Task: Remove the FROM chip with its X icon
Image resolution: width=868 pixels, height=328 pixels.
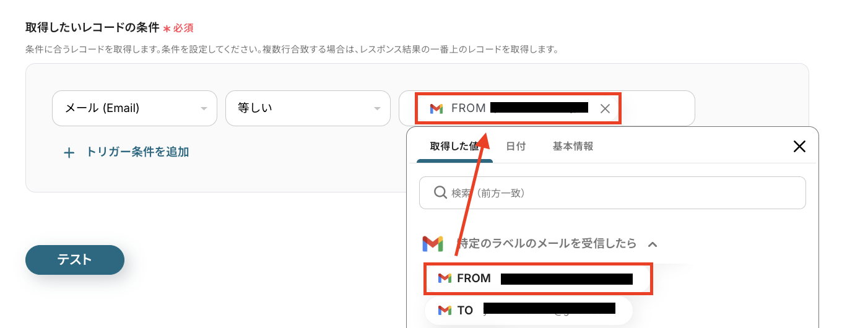Action: pyautogui.click(x=605, y=109)
